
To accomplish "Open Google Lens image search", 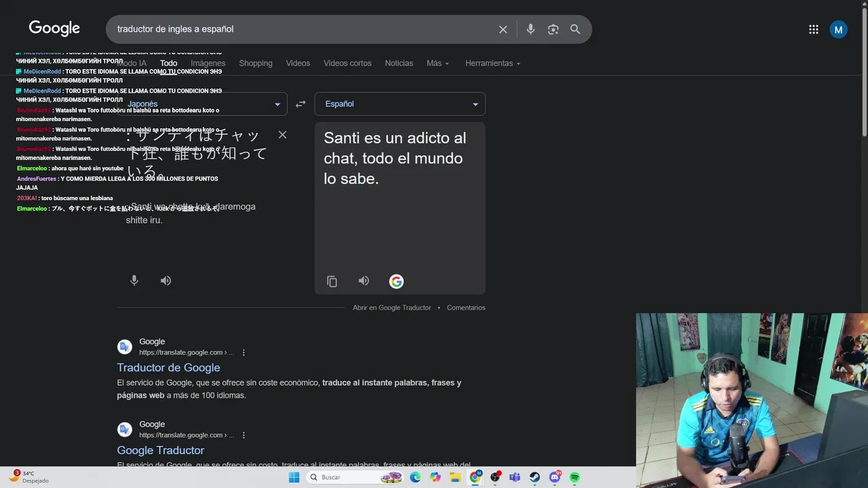I will [x=553, y=29].
